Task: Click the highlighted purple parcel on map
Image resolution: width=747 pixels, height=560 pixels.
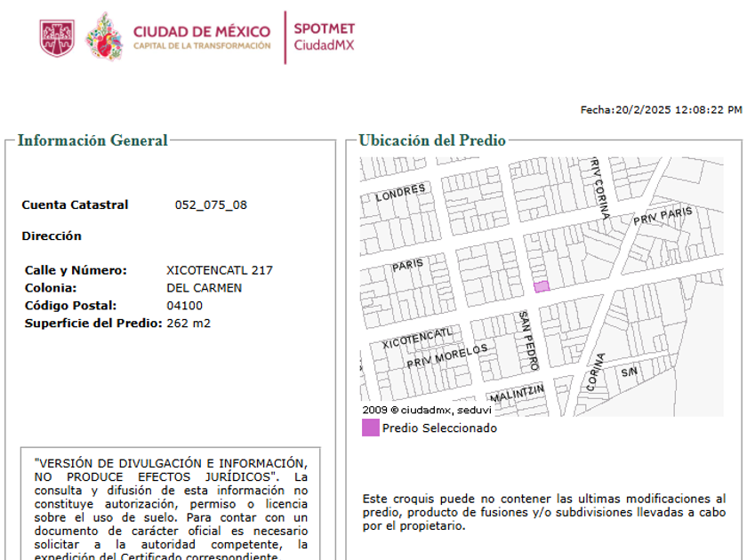Action: [542, 286]
